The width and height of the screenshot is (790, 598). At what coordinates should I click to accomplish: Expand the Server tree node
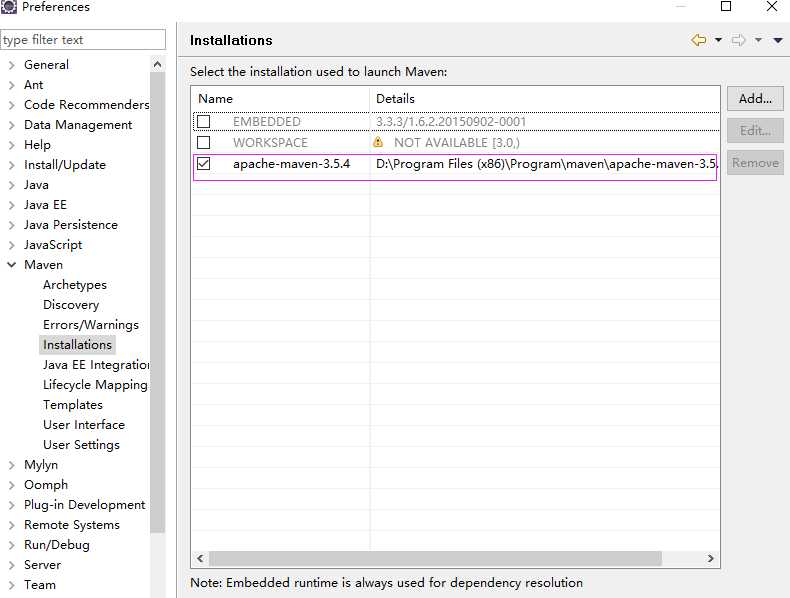[x=12, y=565]
